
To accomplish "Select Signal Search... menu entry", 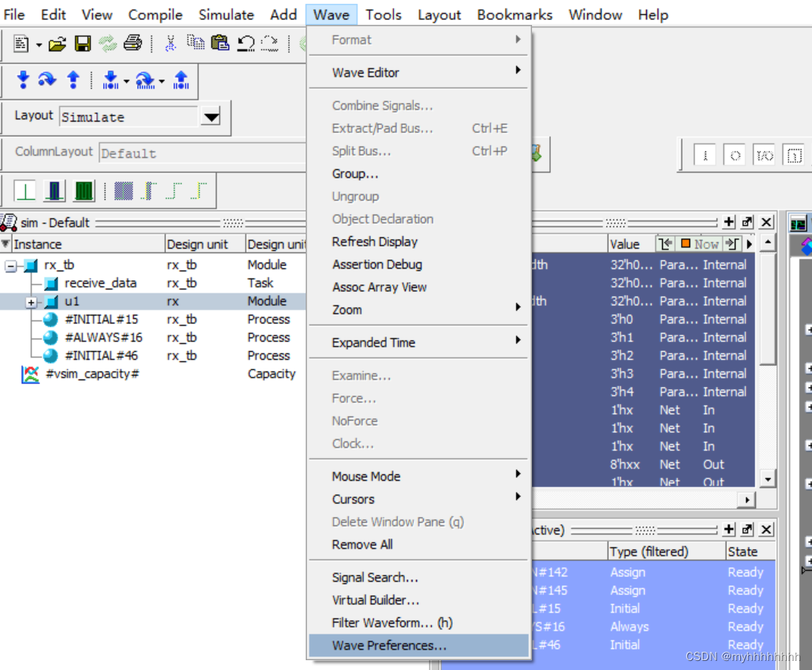I will (x=375, y=578).
